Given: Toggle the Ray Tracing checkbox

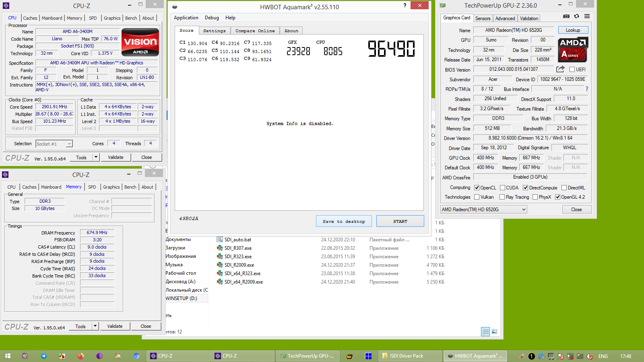Looking at the screenshot, I should pyautogui.click(x=502, y=197).
